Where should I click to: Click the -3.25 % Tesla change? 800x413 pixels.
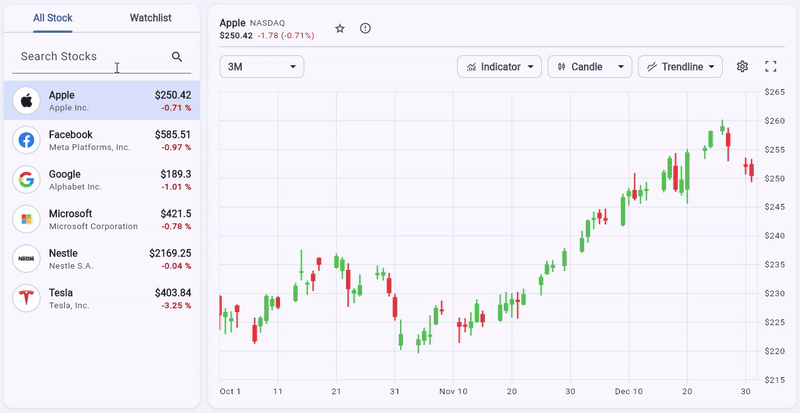pyautogui.click(x=176, y=306)
